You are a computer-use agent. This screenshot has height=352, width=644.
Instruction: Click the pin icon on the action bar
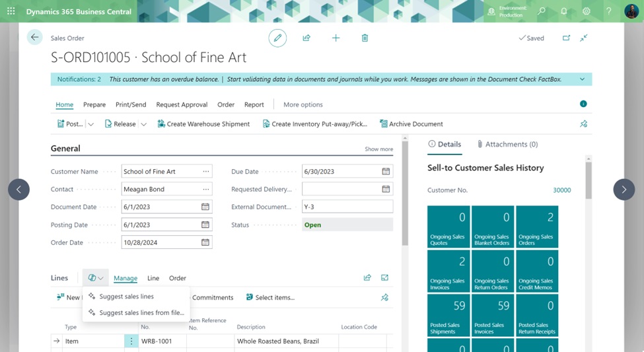coord(583,123)
